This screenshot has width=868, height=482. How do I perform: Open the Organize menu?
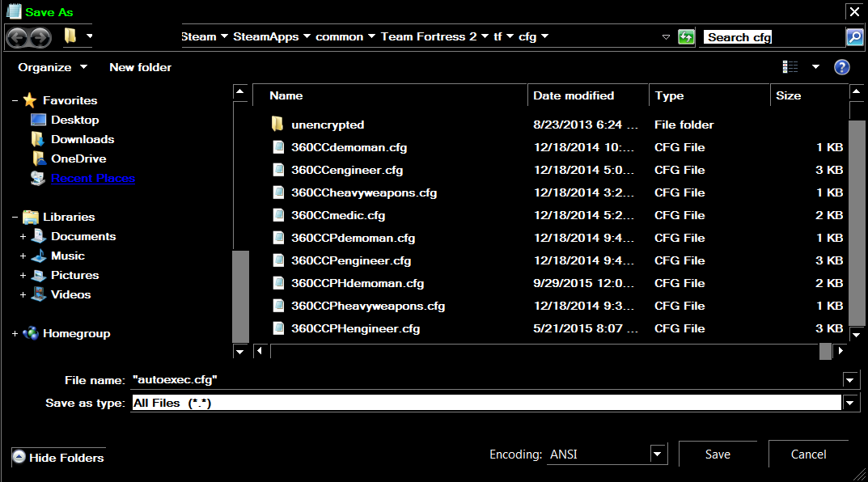(53, 67)
